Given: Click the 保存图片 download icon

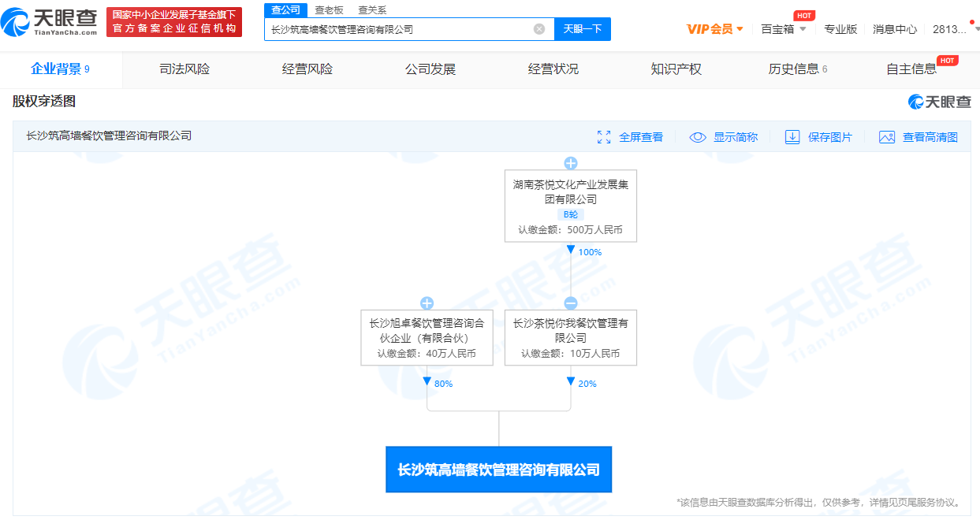Looking at the screenshot, I should pos(792,136).
